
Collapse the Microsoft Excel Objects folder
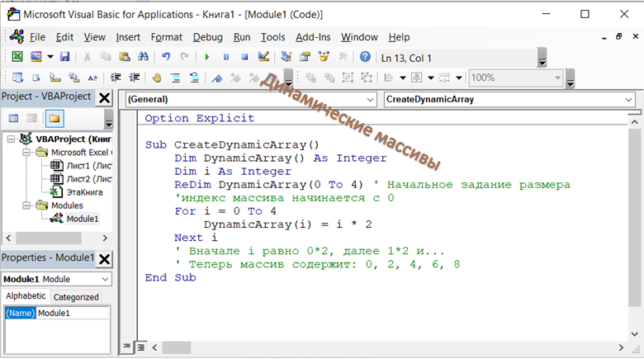coord(26,153)
